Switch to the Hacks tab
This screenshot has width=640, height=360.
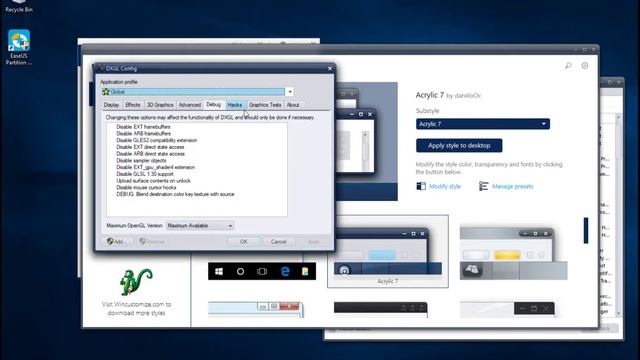coord(235,105)
